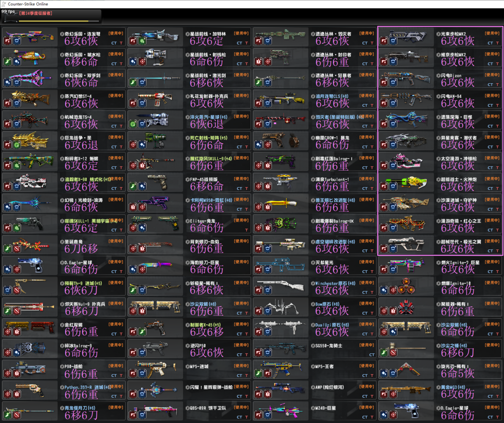Click 使用中 label on 聚能器-稀有 row

pyautogui.click(x=492, y=304)
